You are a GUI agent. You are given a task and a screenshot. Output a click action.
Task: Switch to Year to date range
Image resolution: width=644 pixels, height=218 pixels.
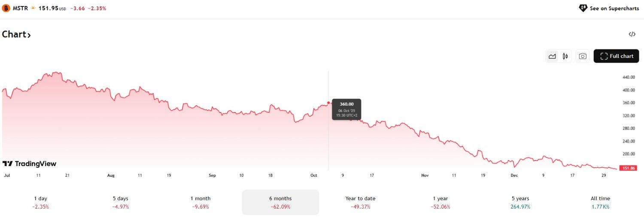[x=360, y=202]
